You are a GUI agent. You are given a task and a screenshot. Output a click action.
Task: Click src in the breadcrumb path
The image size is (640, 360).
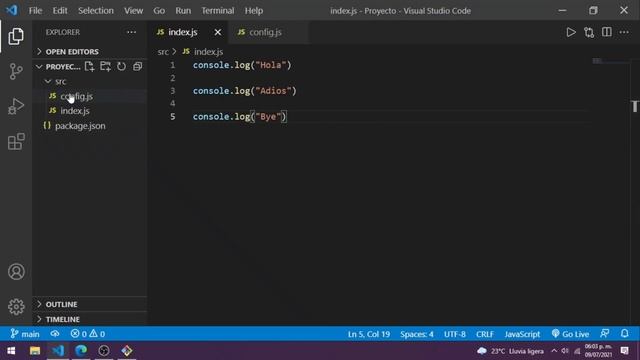[x=163, y=52]
